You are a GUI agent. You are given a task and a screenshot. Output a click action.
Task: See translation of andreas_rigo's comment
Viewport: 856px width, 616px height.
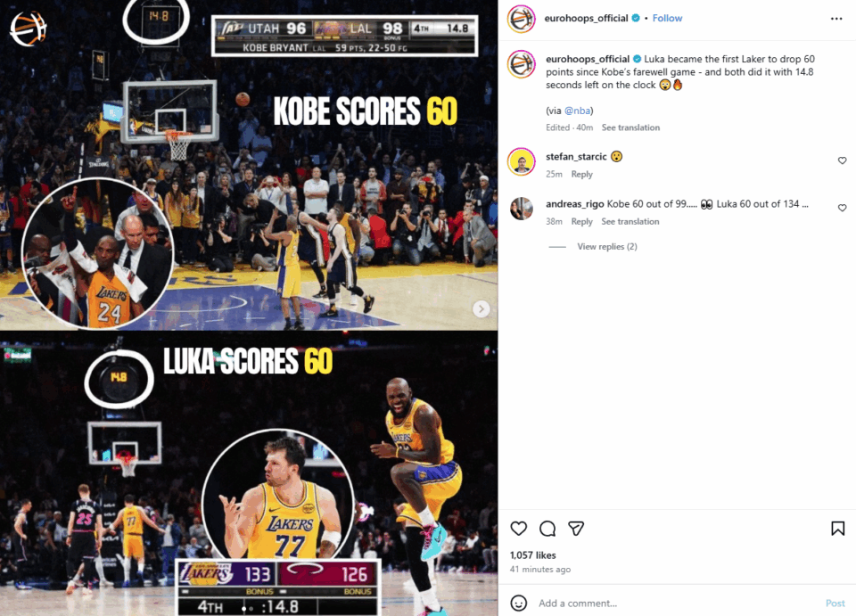(630, 221)
